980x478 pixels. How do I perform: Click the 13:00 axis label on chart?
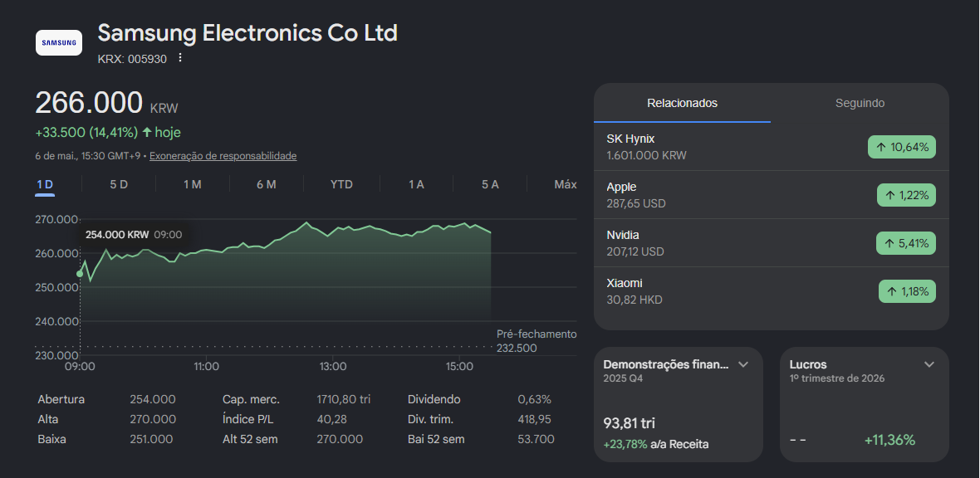pos(332,367)
